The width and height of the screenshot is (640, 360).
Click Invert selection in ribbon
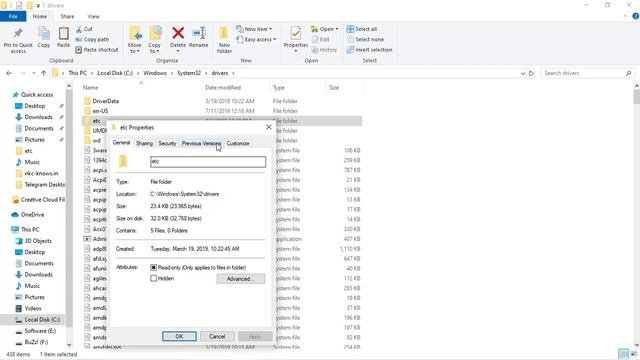pos(369,50)
